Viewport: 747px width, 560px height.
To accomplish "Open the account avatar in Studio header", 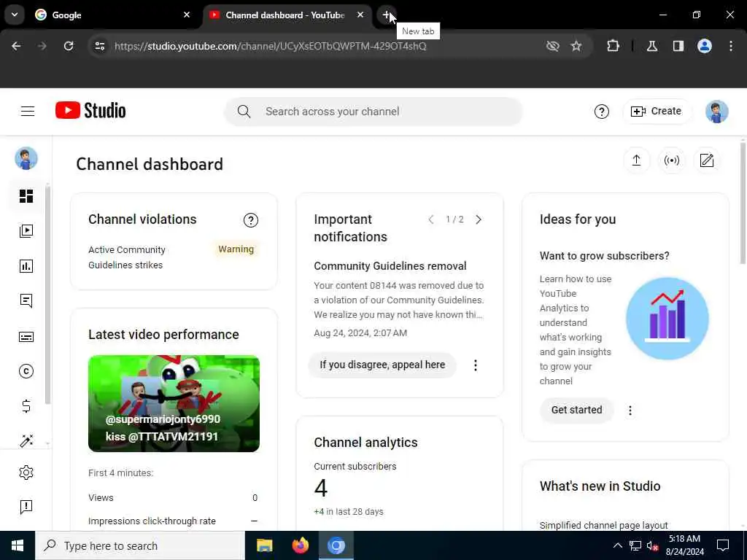I will [x=716, y=112].
